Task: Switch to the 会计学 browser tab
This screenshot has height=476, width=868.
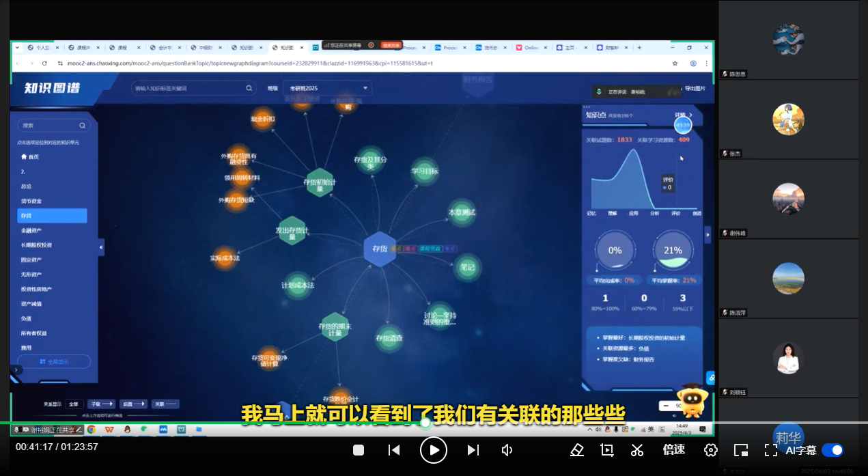Action: [x=163, y=48]
